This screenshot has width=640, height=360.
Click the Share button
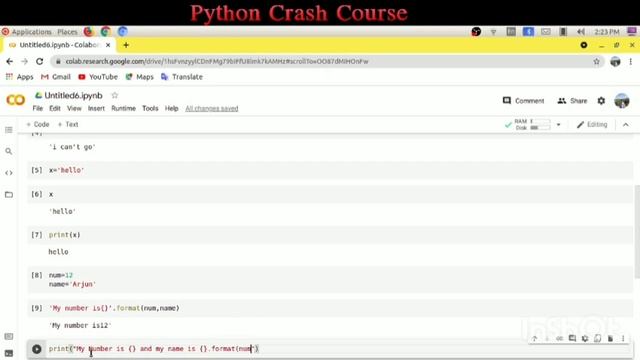coord(572,100)
